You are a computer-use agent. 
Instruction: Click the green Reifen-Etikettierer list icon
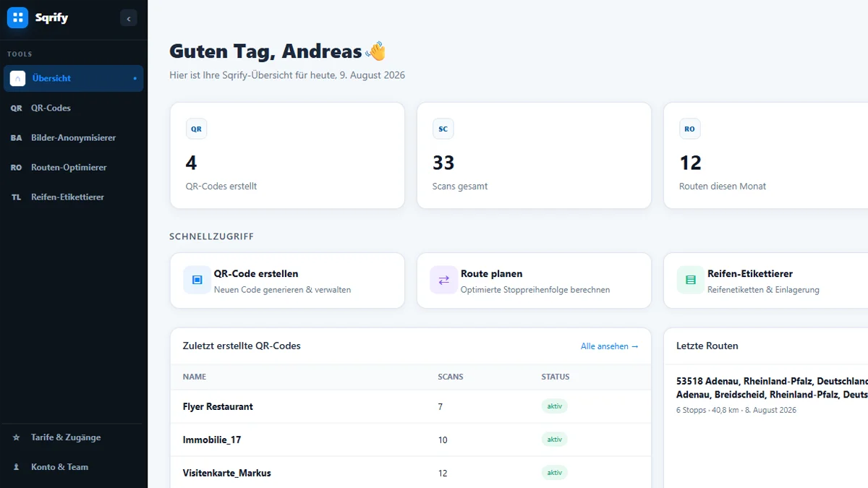(x=691, y=280)
